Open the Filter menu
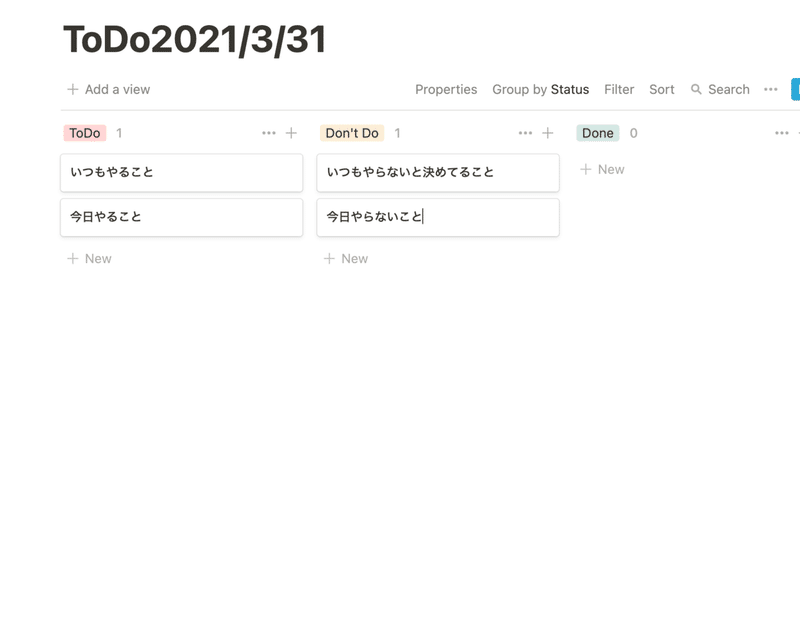Screen dimensions: 800x642 coord(619,89)
